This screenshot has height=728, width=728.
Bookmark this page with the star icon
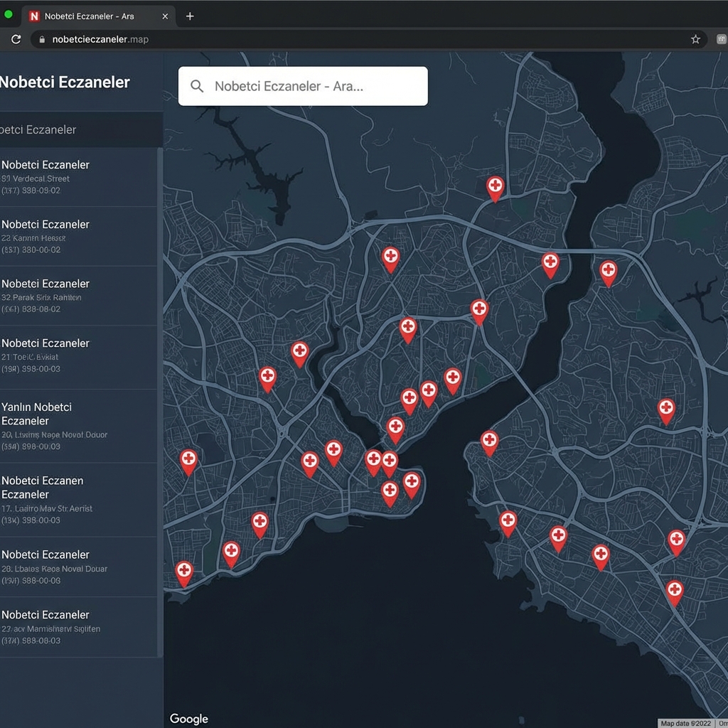pos(695,40)
